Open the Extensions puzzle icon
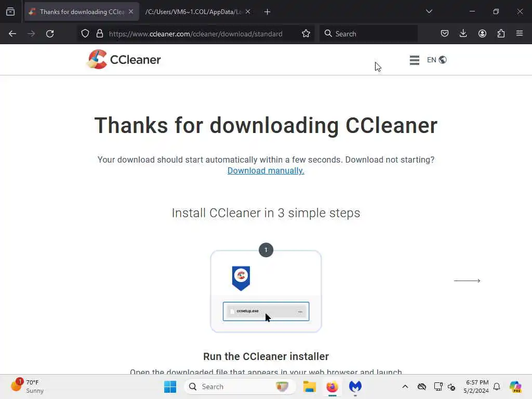The width and height of the screenshot is (532, 399). (x=501, y=34)
